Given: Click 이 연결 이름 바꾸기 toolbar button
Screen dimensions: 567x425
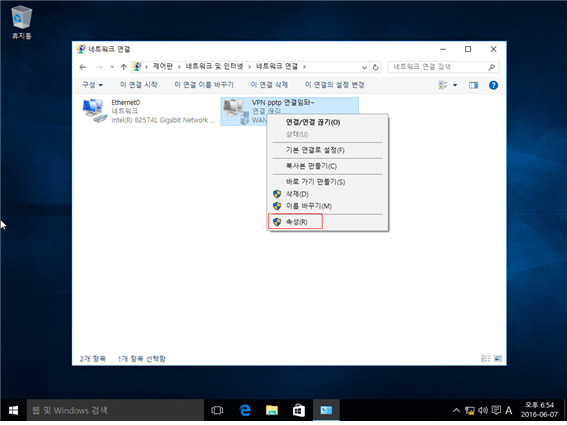Looking at the screenshot, I should click(204, 85).
